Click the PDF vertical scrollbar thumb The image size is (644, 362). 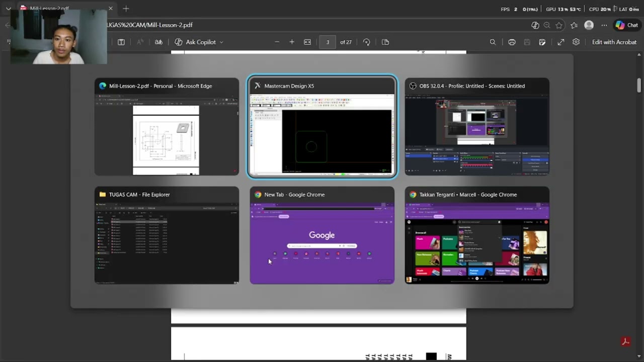(639, 85)
